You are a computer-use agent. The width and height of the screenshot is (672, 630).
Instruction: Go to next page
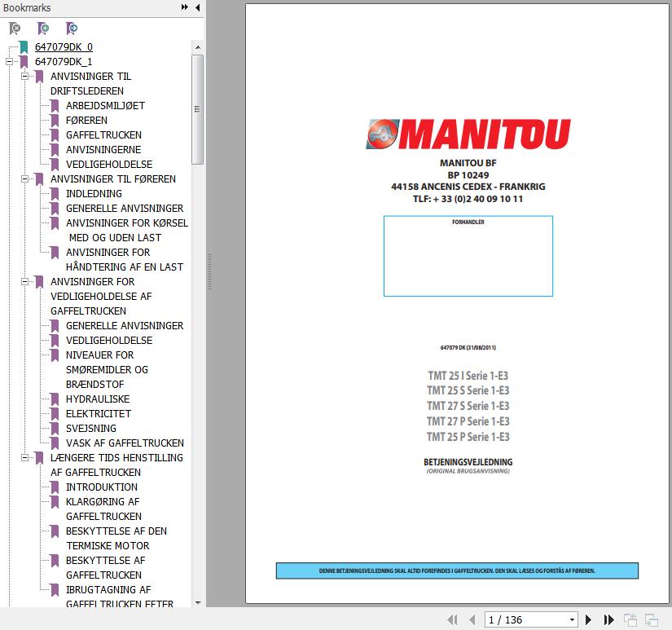pos(588,619)
